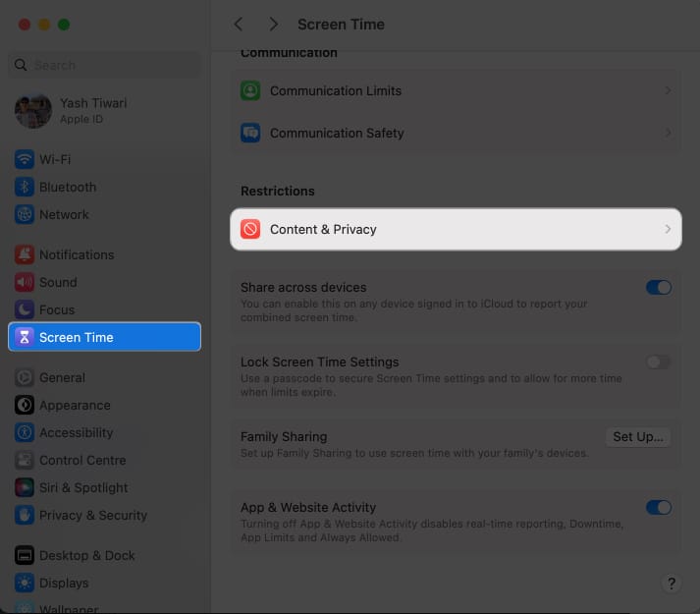Image resolution: width=700 pixels, height=614 pixels.
Task: Click the Wi-Fi icon in sidebar
Action: 25,159
